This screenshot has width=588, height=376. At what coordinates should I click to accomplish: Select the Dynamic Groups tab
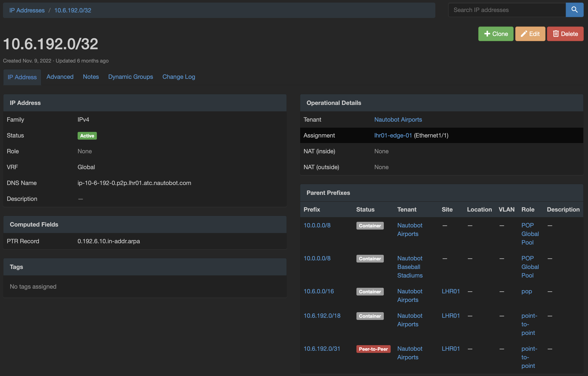[130, 77]
